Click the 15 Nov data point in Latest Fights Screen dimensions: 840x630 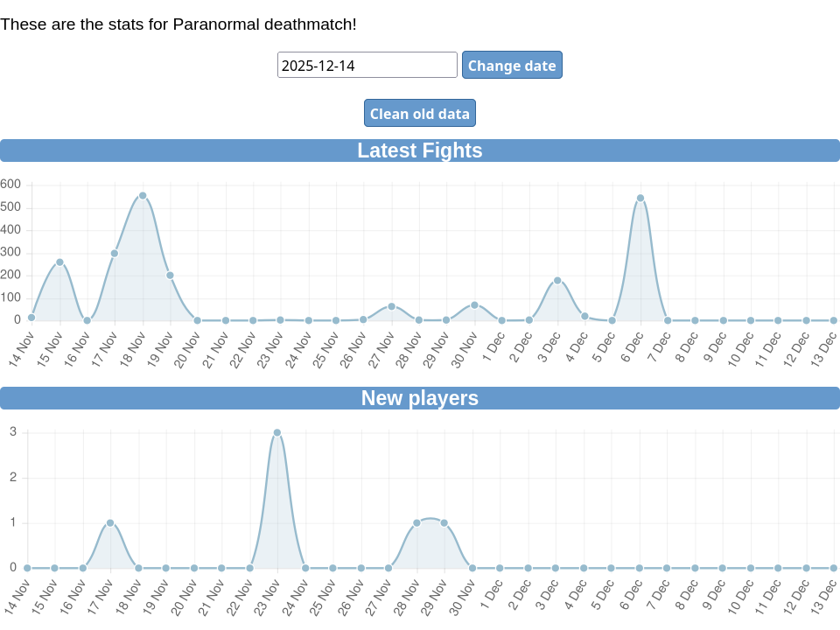point(59,262)
